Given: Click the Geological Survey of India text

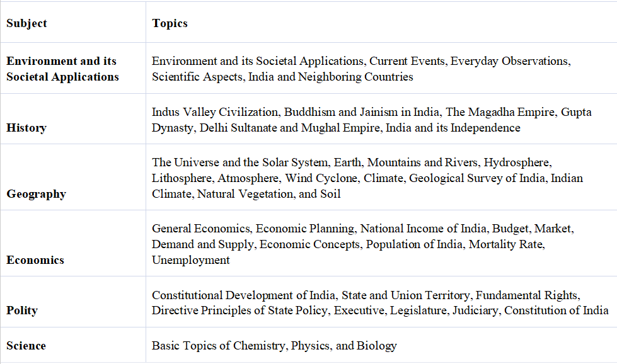Looking at the screenshot, I should tap(477, 178).
